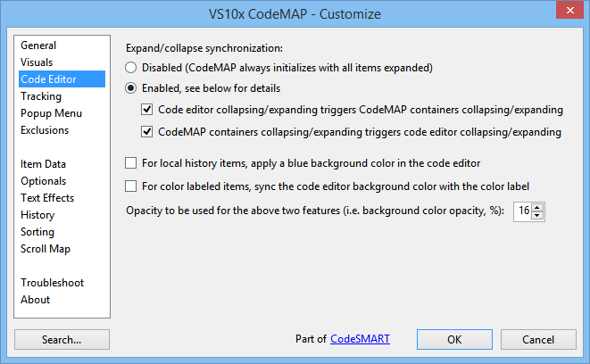This screenshot has height=364, width=590.
Task: Confirm settings with the OK button
Action: (454, 340)
